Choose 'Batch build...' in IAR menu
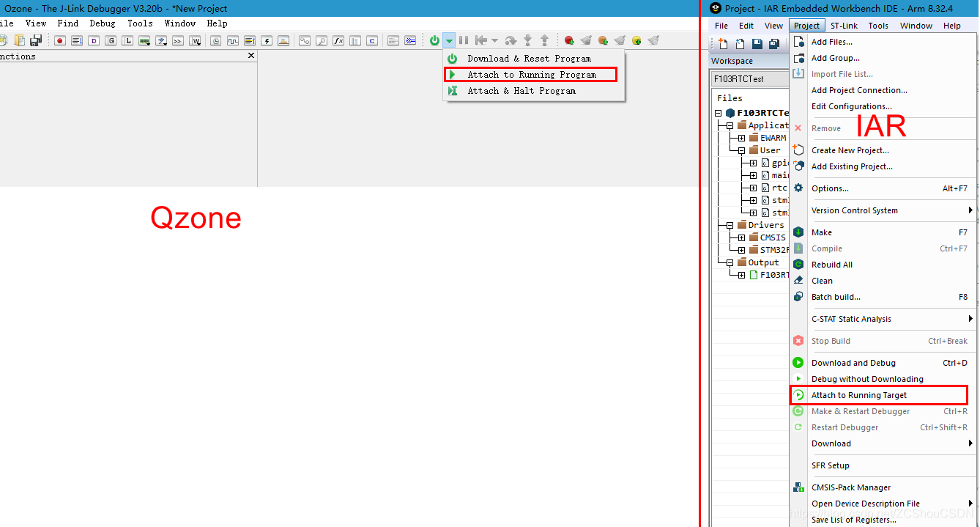 point(883,297)
